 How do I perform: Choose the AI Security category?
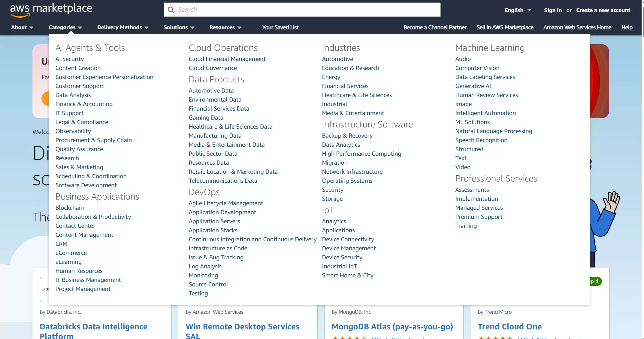coord(69,59)
